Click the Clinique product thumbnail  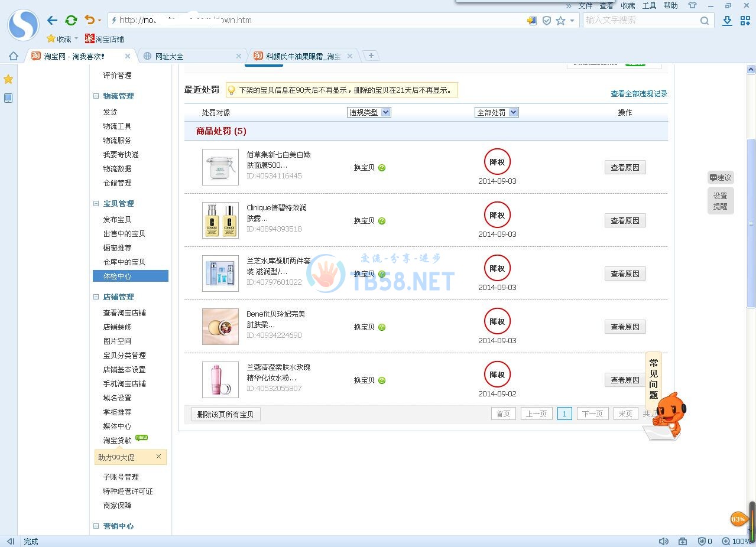(220, 220)
